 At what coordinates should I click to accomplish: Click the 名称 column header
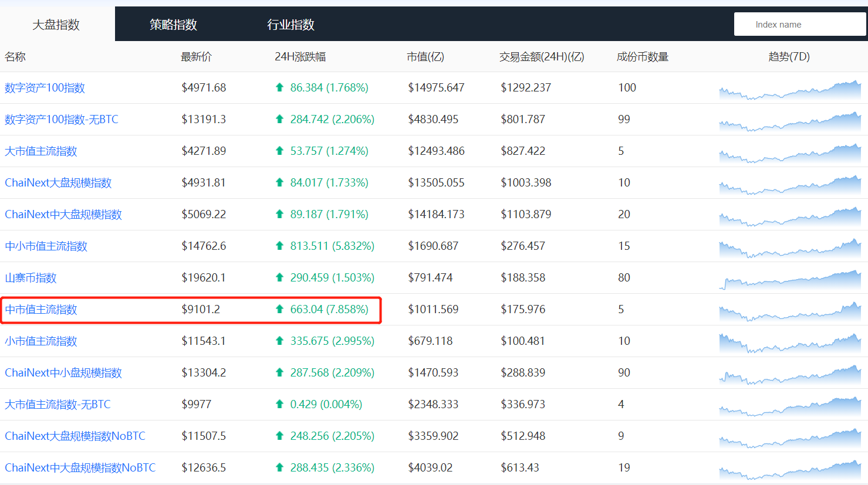(x=15, y=57)
